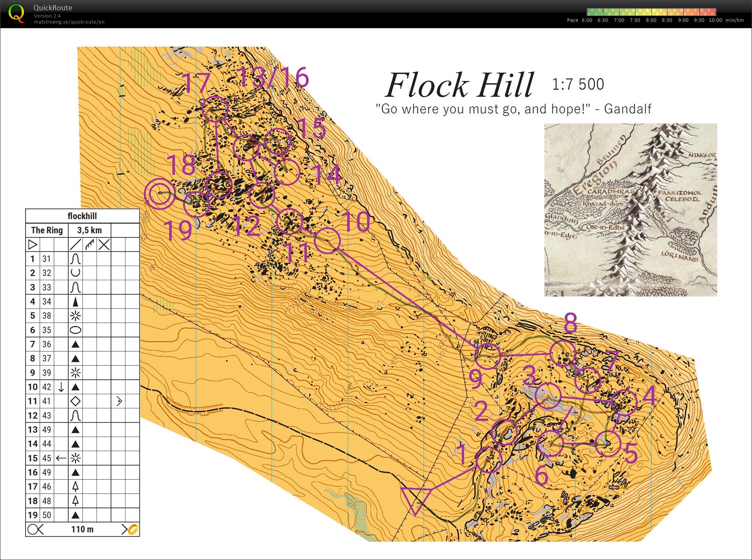This screenshot has height=560, width=752.
Task: Click the min/km unit label
Action: tap(735, 20)
